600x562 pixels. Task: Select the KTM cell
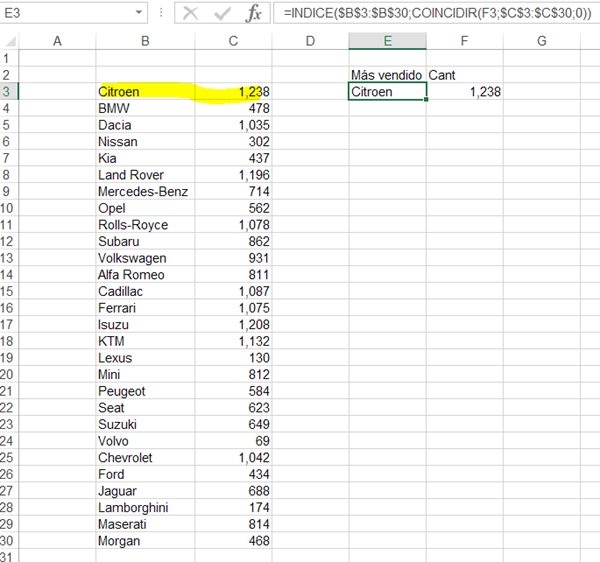coord(145,341)
